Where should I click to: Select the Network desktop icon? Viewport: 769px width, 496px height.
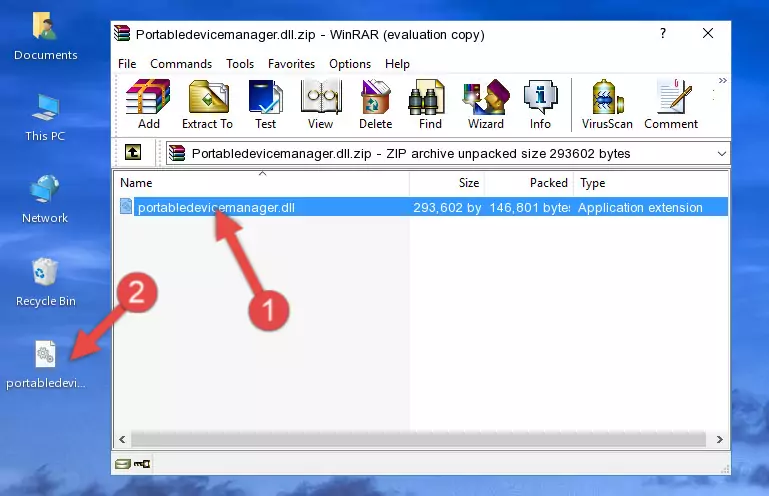(45, 199)
